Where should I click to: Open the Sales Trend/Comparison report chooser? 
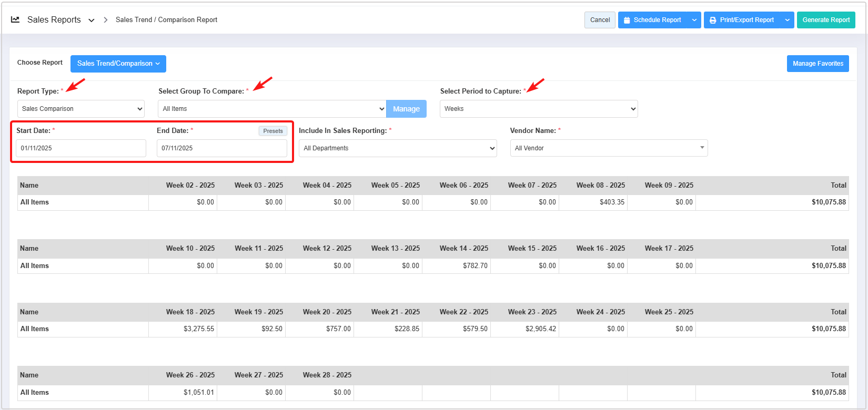click(118, 64)
